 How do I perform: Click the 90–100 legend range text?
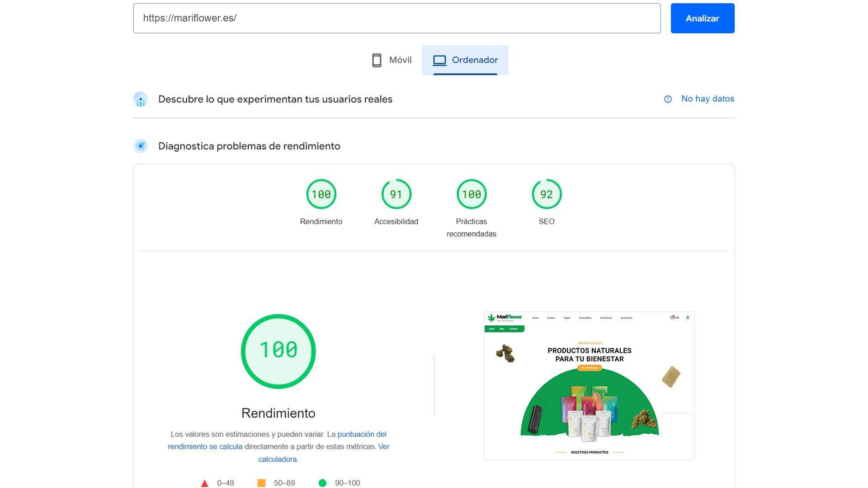(x=348, y=483)
